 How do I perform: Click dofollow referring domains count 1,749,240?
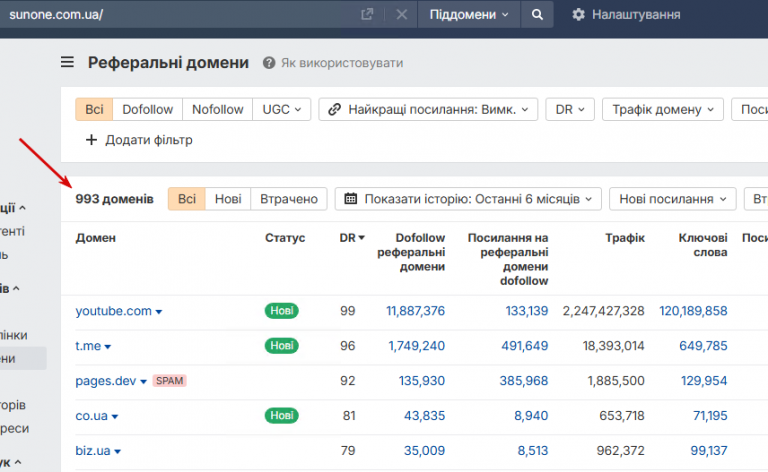(416, 346)
